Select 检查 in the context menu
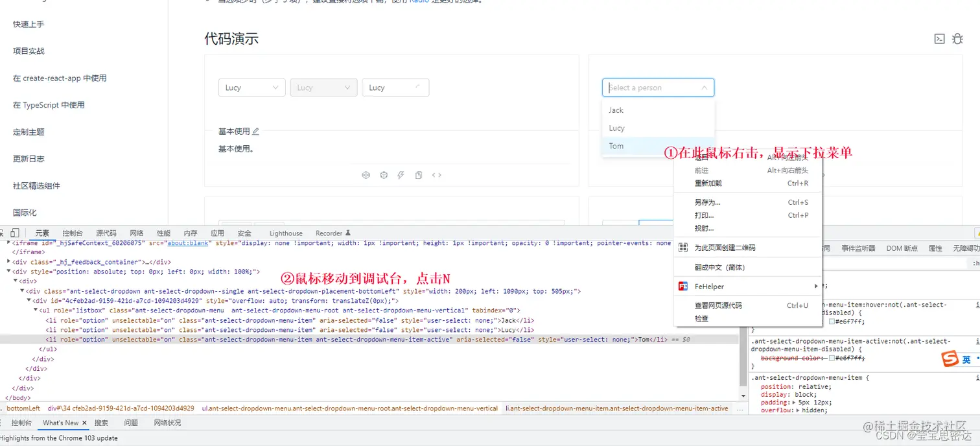 click(749, 318)
